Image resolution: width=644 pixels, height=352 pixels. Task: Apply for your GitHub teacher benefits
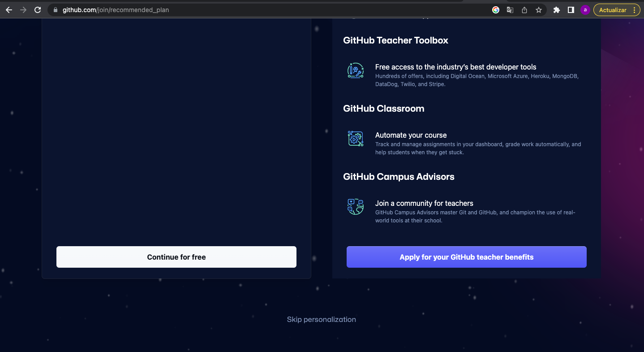pos(466,257)
